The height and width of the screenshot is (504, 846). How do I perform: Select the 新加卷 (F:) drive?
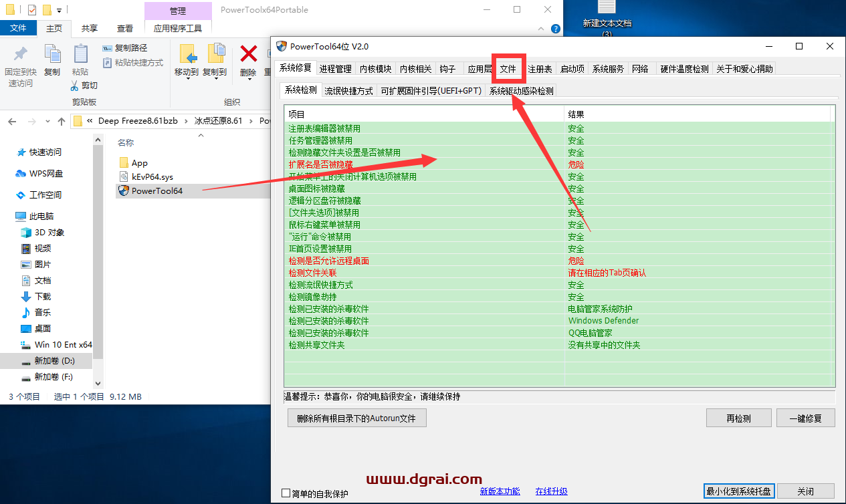coord(47,377)
